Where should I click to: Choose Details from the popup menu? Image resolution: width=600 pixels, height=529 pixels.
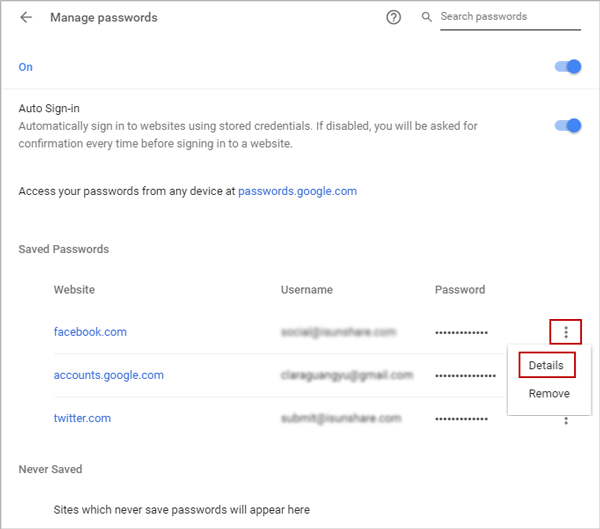546,365
